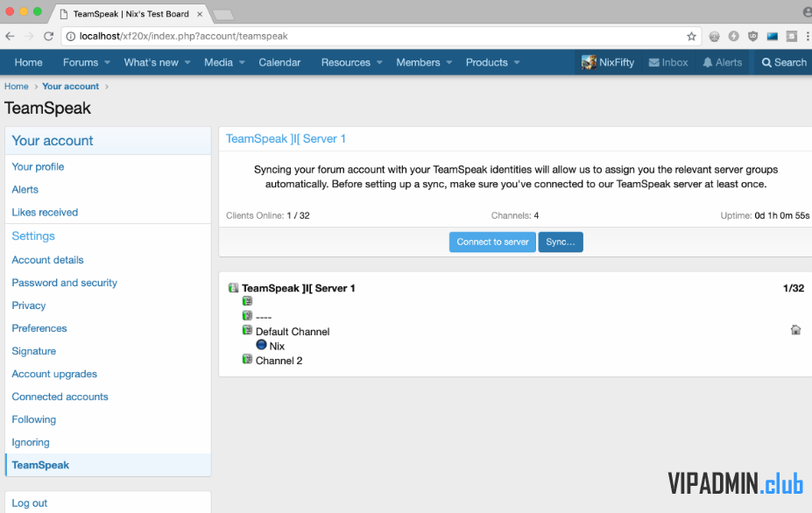Select the Nix client in channel tree
The image size is (812, 513).
pos(277,346)
